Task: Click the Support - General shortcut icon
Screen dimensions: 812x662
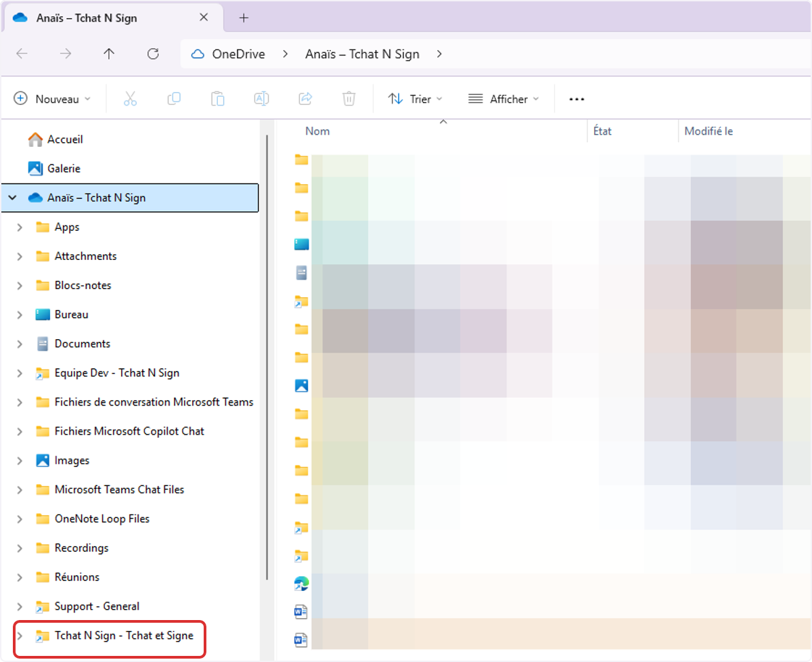Action: point(43,606)
